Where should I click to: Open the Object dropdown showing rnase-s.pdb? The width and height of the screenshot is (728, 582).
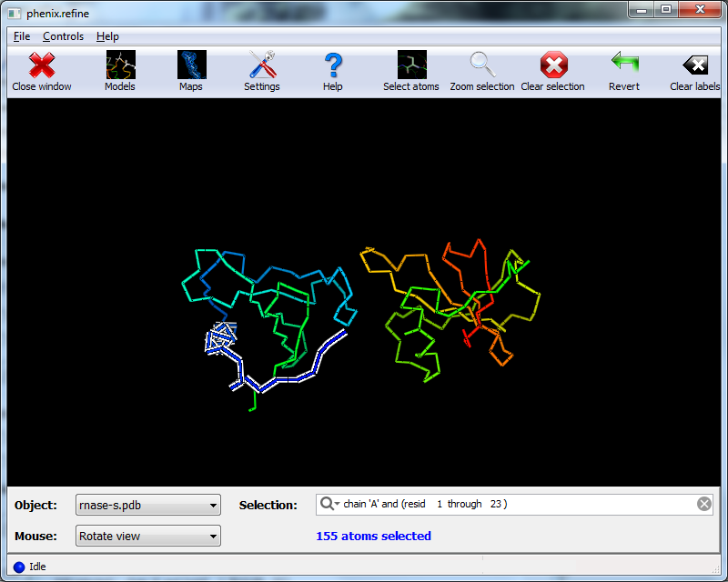147,505
